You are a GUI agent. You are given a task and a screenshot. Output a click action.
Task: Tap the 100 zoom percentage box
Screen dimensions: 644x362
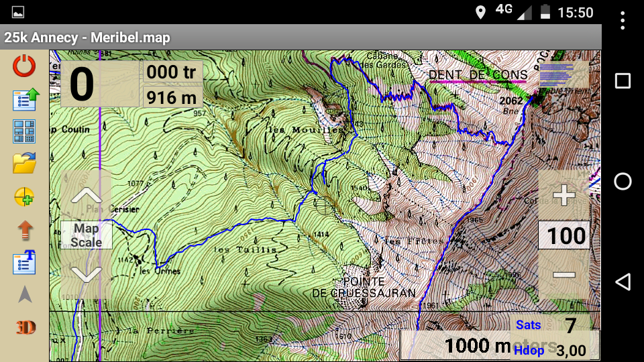click(x=564, y=236)
